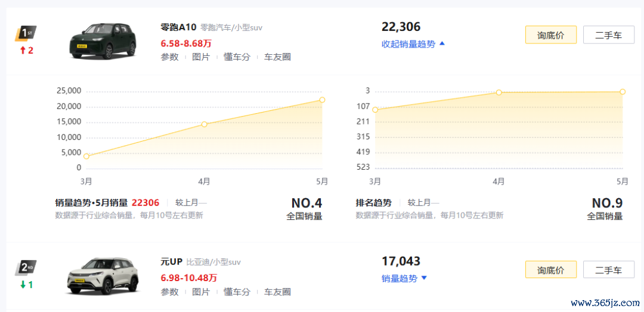
Task: Click the 6.58-8.68万 price text
Action: pos(185,43)
